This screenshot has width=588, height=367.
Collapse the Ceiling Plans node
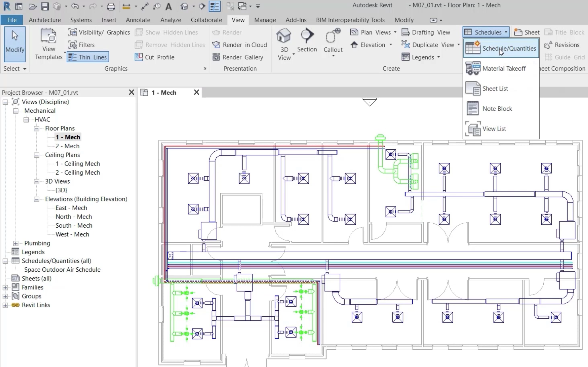[37, 155]
